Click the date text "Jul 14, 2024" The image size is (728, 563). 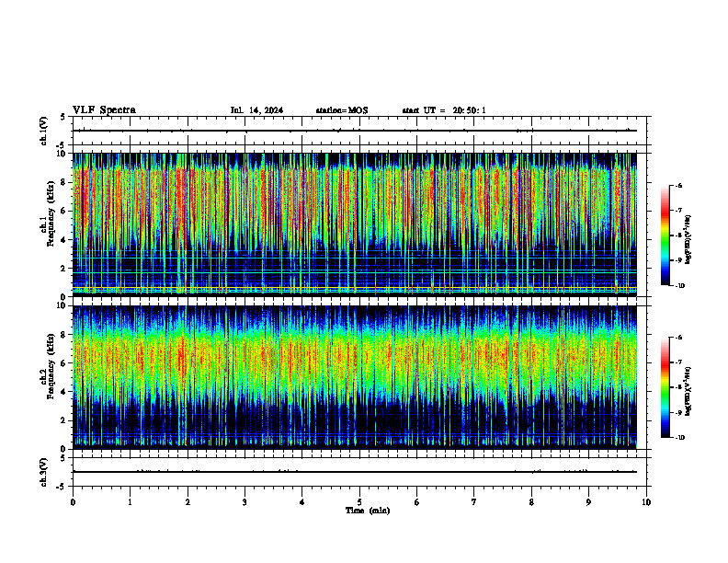tap(256, 110)
